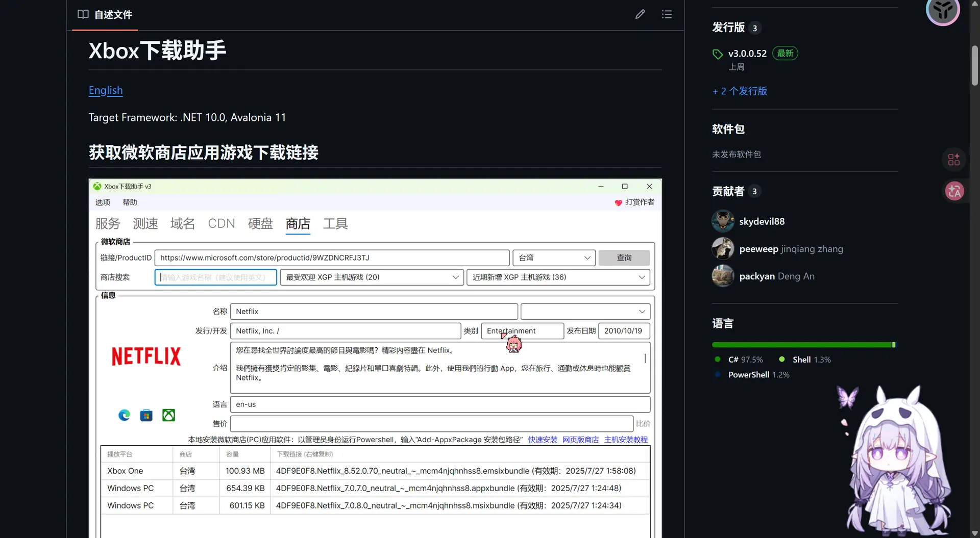Open skydevil88's avatar image
This screenshot has width=980, height=538.
coord(723,221)
